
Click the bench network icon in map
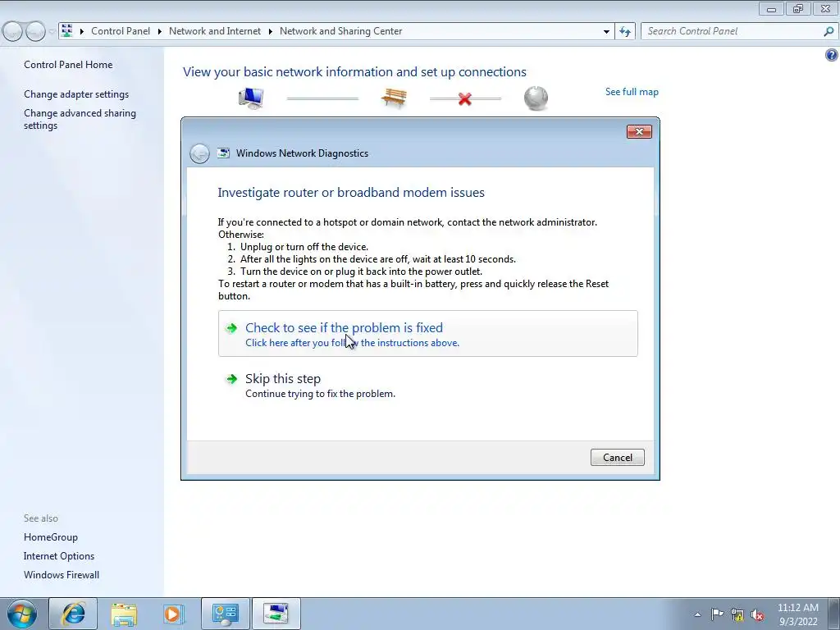click(394, 98)
